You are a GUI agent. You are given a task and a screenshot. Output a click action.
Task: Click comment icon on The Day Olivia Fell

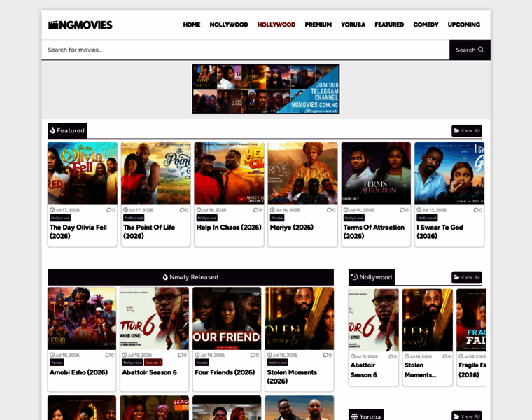(x=109, y=210)
